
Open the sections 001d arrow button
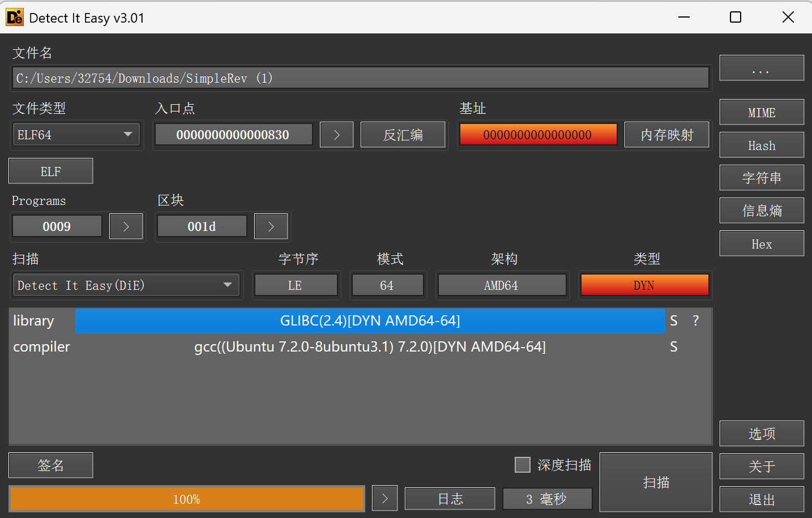(271, 226)
